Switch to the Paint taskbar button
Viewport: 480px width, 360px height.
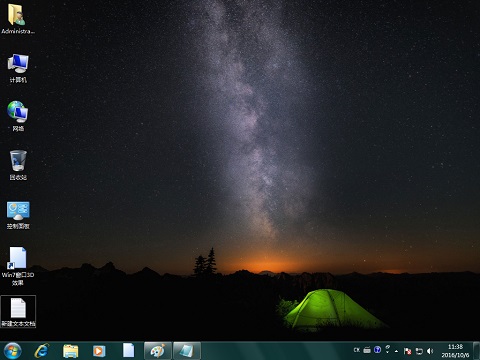coord(158,351)
